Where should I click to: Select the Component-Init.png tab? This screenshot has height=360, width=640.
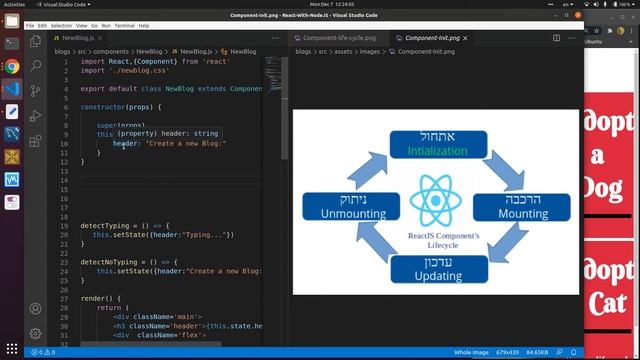point(432,38)
